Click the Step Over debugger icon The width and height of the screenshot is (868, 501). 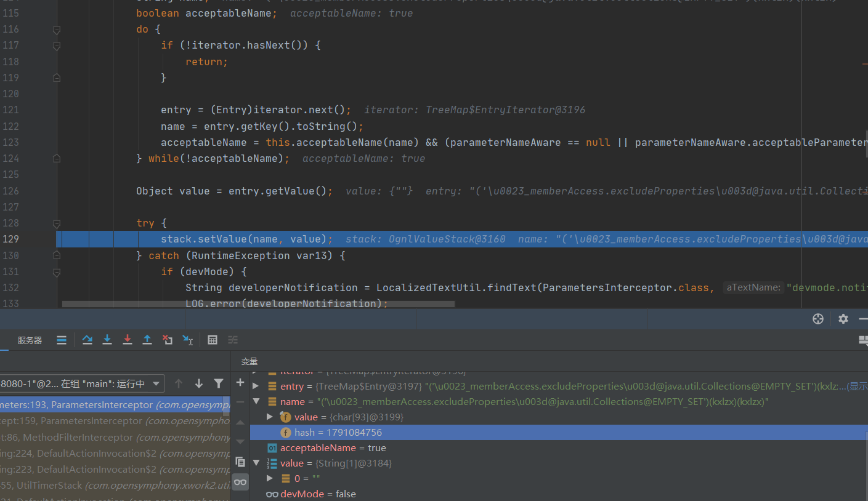87,340
